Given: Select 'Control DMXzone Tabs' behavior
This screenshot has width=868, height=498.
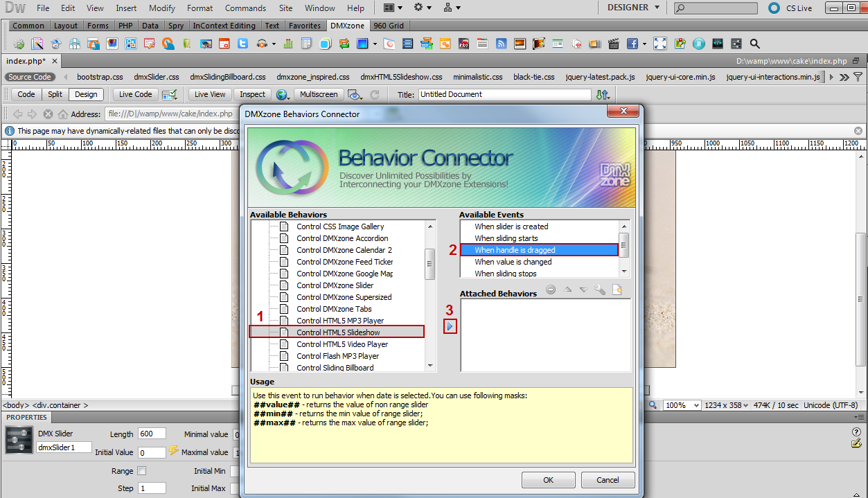Looking at the screenshot, I should (x=334, y=309).
